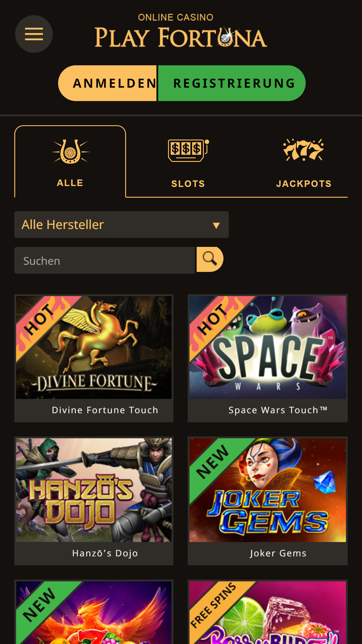Click the slot machine icon
Image resolution: width=362 pixels, height=644 pixels.
point(188,151)
